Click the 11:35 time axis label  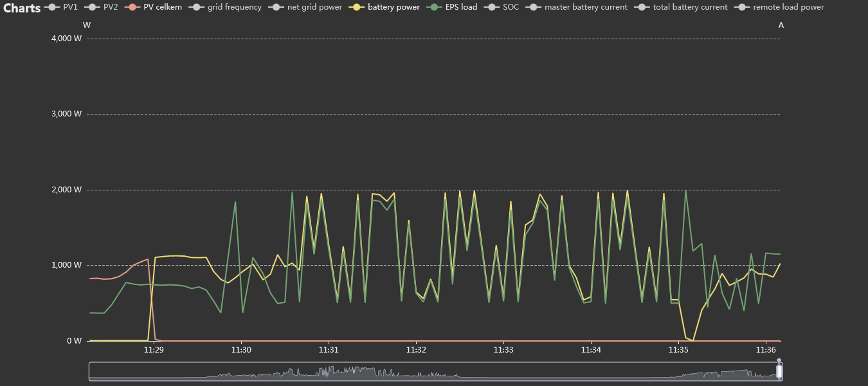pos(678,350)
